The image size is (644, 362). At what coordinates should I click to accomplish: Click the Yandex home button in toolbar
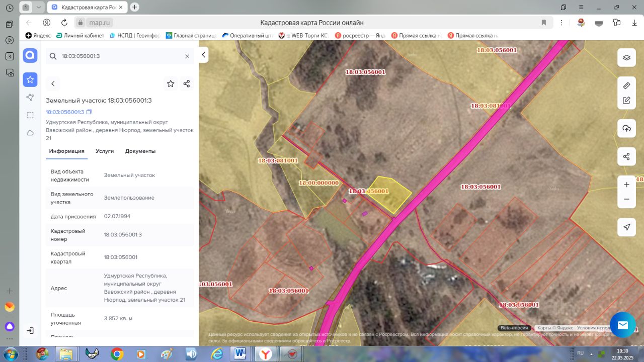[x=46, y=23]
